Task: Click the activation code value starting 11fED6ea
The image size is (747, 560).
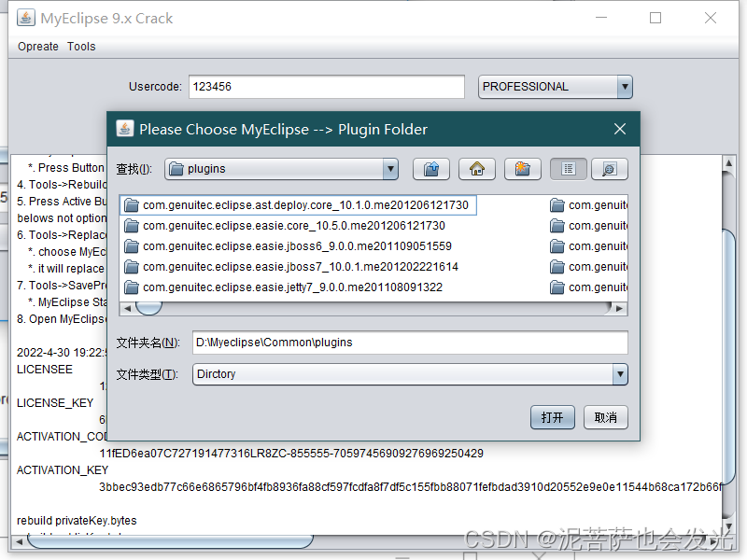Action: point(291,454)
